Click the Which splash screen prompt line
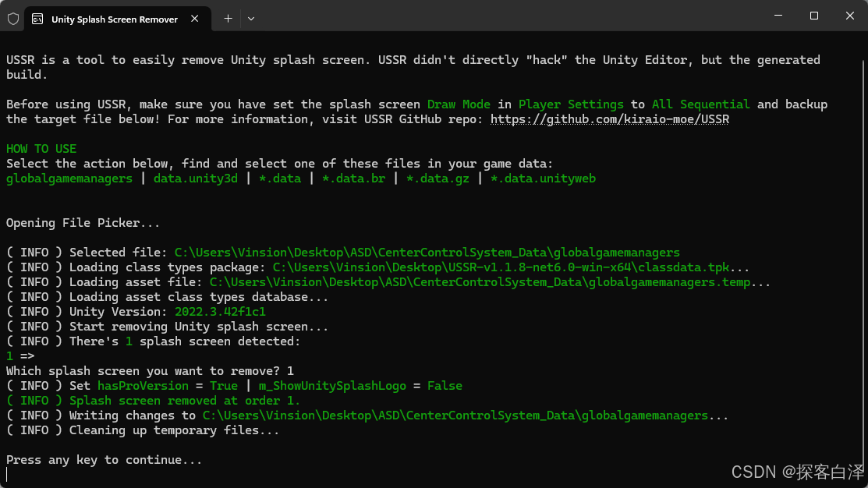The width and height of the screenshot is (868, 488). [x=150, y=371]
